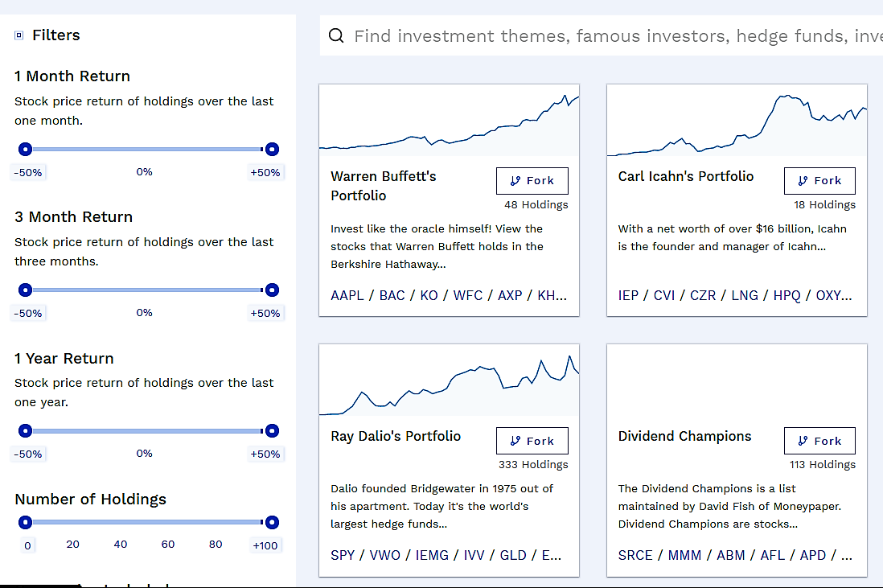Screen dimensions: 883x588
Task: Fork Ray Dalio's Portfolio
Action: tap(532, 441)
